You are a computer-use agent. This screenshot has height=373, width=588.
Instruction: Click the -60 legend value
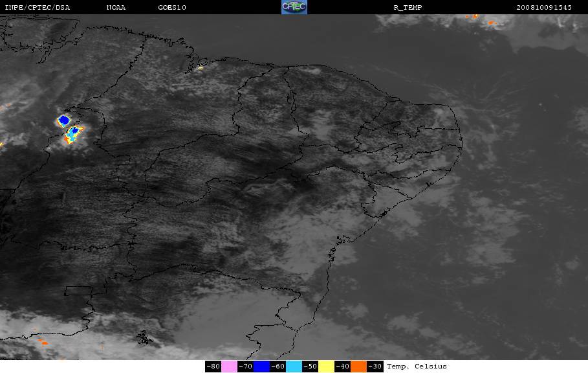pos(278,367)
